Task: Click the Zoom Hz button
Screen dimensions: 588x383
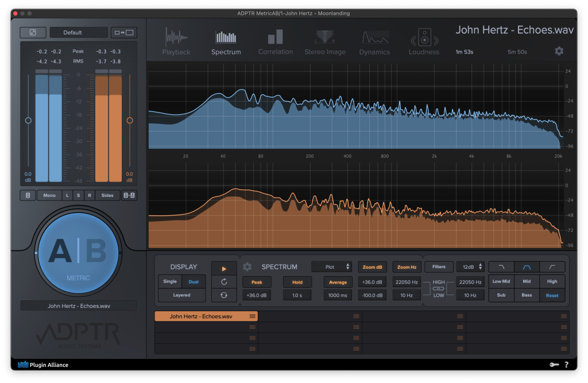Action: click(407, 267)
